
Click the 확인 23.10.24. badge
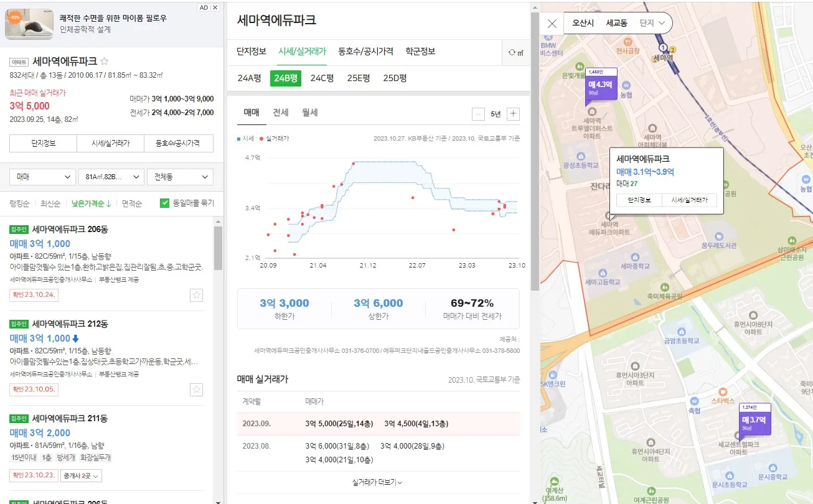click(x=34, y=295)
